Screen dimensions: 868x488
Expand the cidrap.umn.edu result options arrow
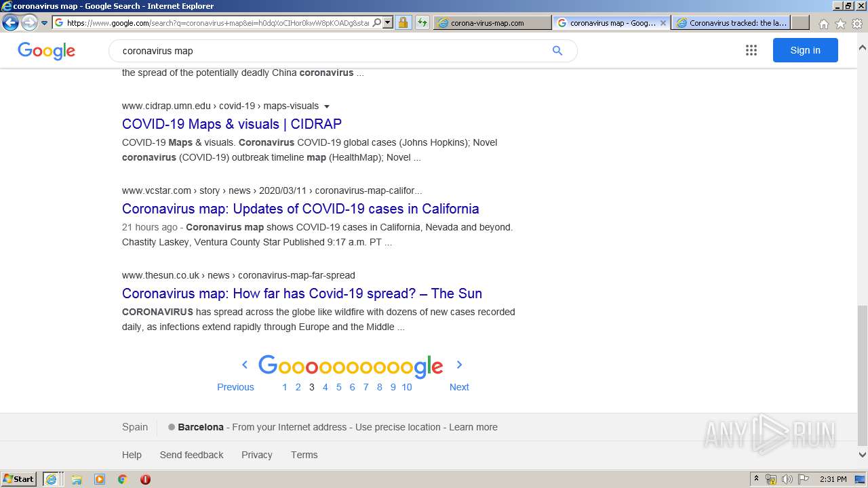point(326,106)
